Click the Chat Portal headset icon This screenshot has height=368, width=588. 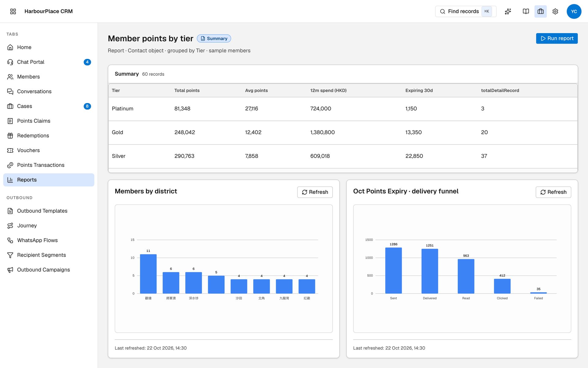tap(10, 62)
